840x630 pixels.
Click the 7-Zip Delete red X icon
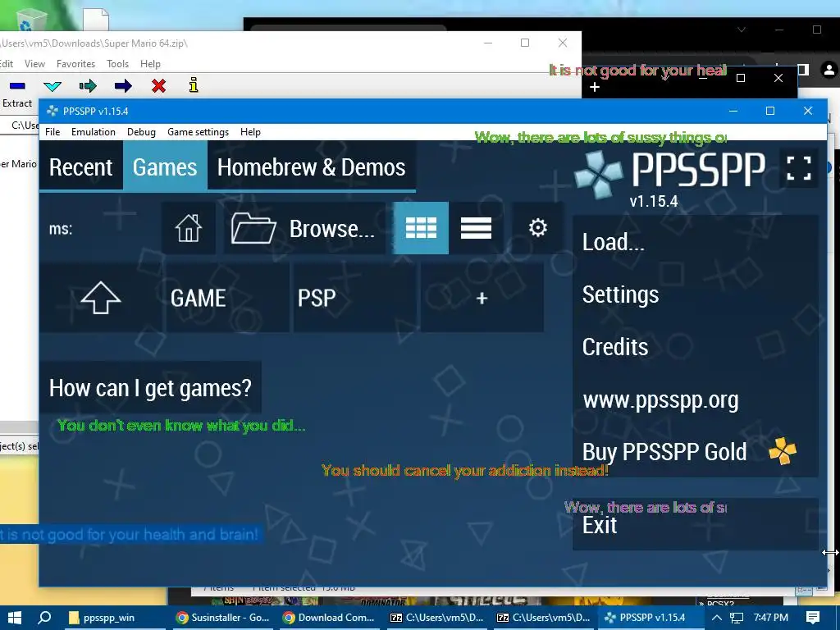click(158, 85)
